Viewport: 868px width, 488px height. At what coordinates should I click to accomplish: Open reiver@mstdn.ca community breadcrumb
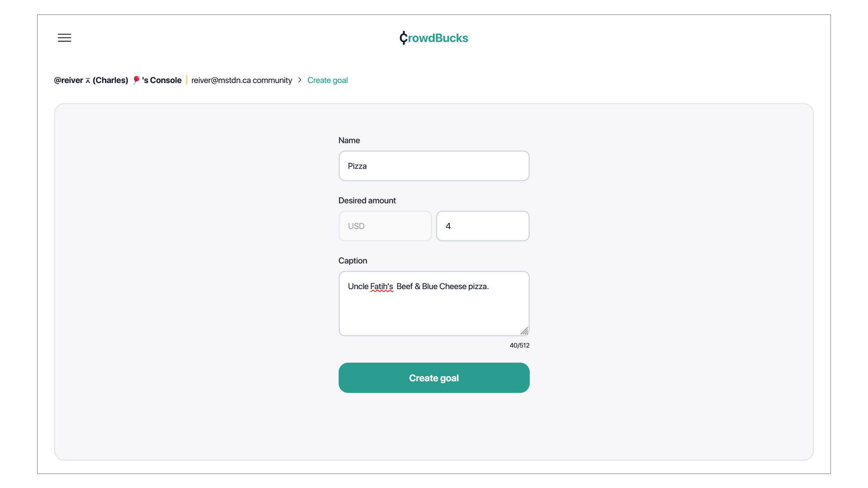241,80
